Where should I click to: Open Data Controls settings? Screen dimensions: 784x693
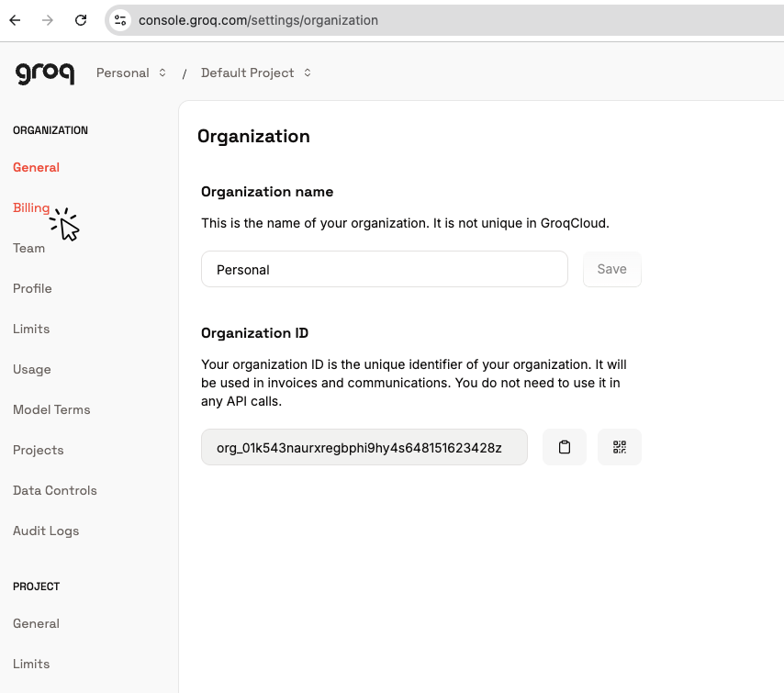click(x=54, y=490)
